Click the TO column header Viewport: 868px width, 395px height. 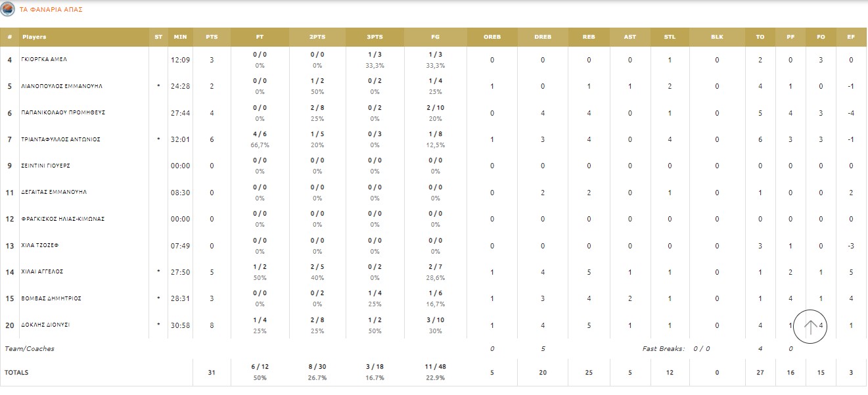point(760,37)
